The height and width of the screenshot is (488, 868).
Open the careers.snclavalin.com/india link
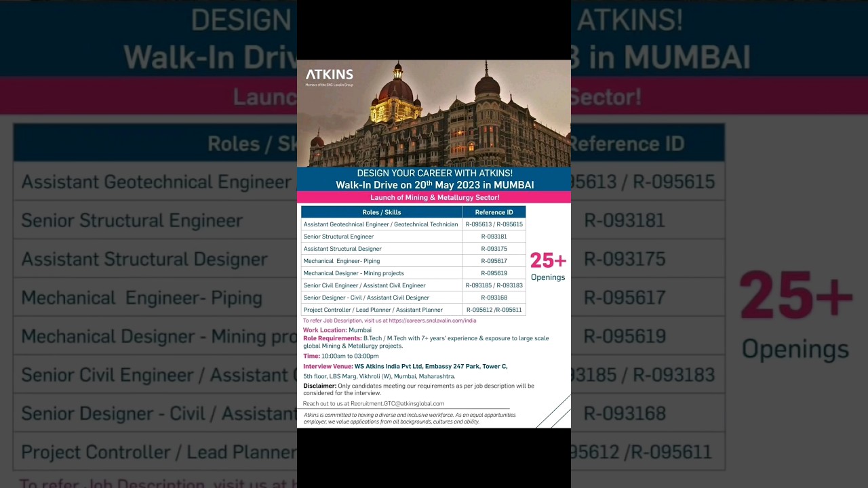tap(433, 321)
